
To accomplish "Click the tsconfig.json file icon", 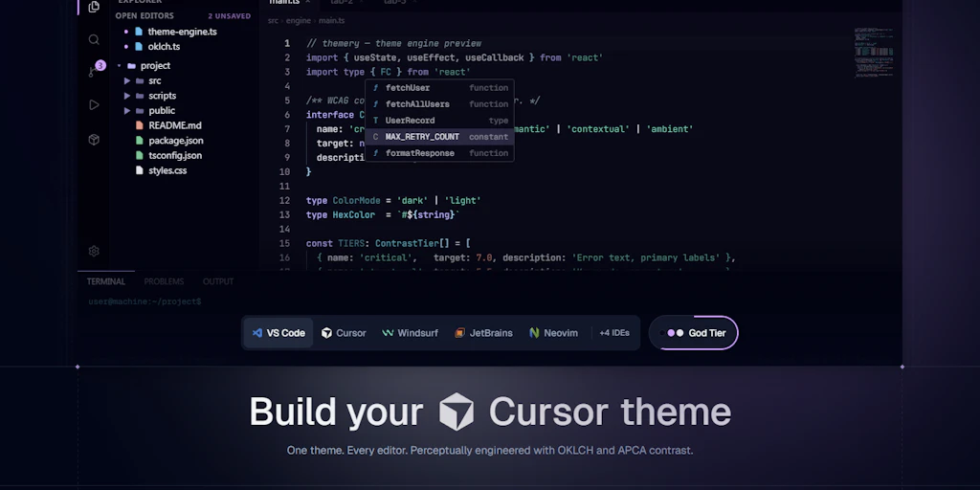I will point(140,156).
